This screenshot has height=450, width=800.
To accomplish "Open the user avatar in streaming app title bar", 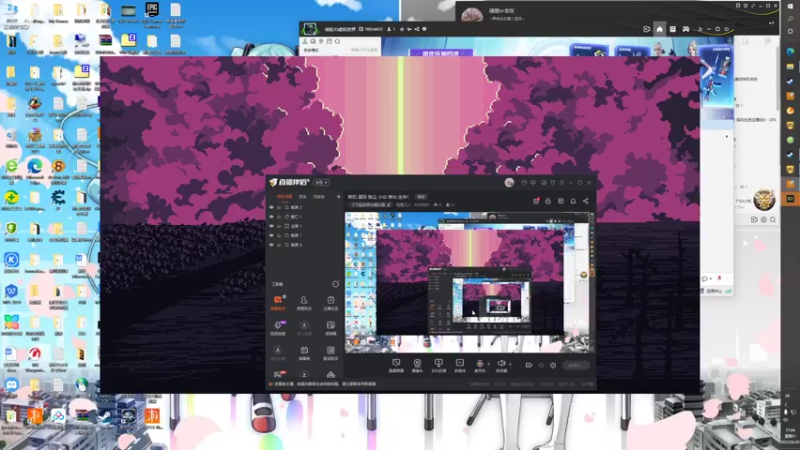I will (509, 182).
